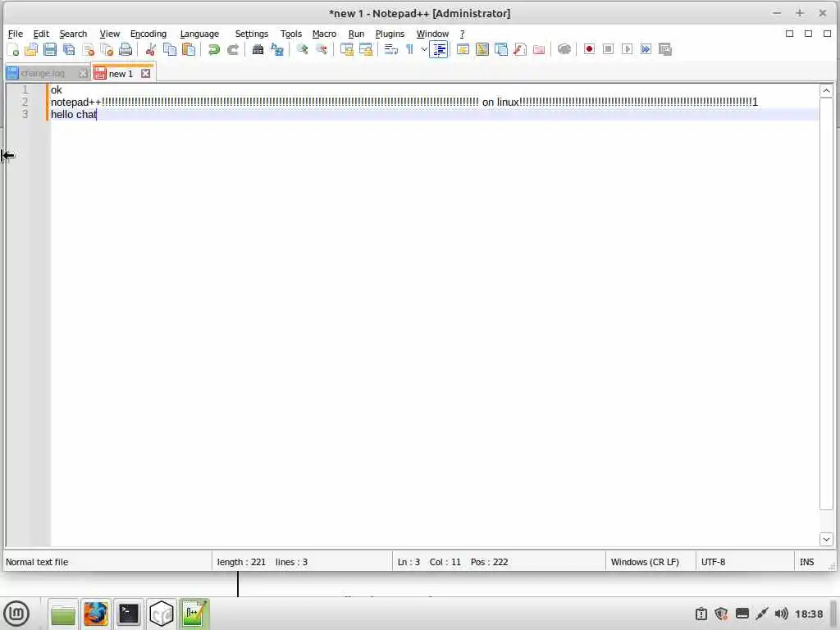Open the Terminal from the taskbar
Viewport: 840px width, 630px height.
129,614
